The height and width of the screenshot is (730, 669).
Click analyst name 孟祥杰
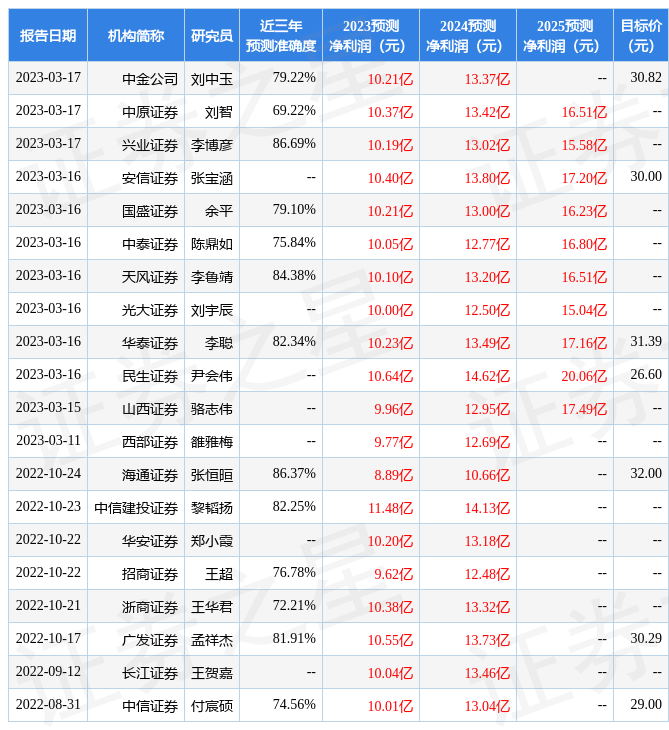[212, 640]
